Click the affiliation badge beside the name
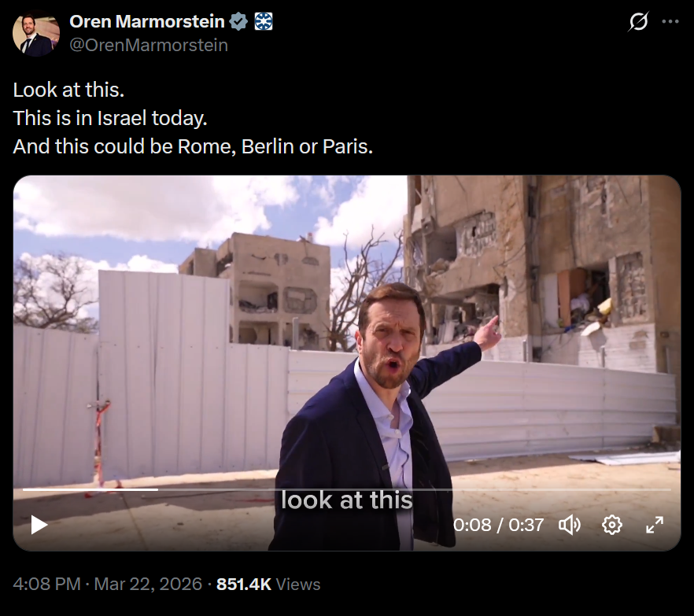Viewport: 694px width, 616px height. pyautogui.click(x=264, y=22)
